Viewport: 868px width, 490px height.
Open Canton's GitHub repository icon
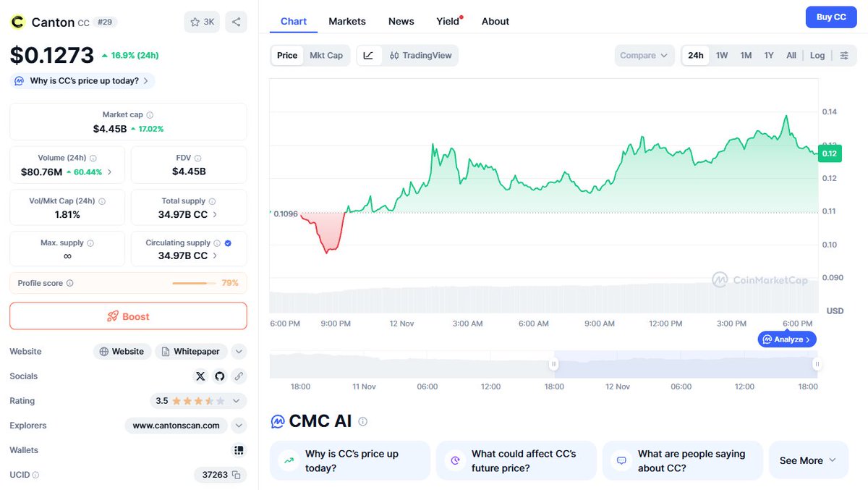(220, 376)
